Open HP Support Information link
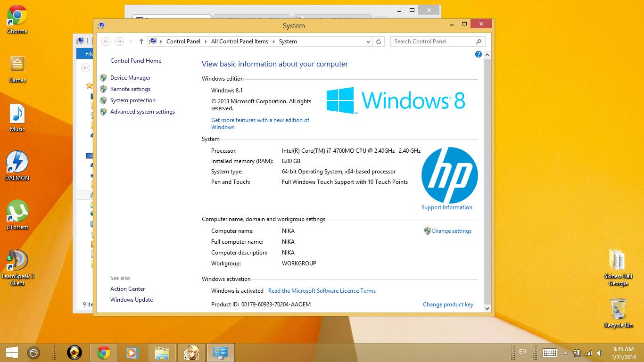Screen dimensions: 644x362 point(446,207)
